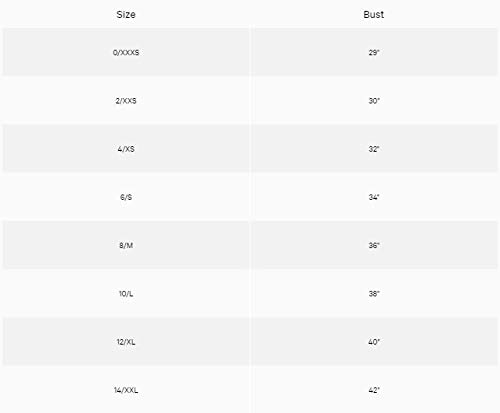Select the 10/L size cell
The height and width of the screenshot is (413, 500).
pos(126,294)
